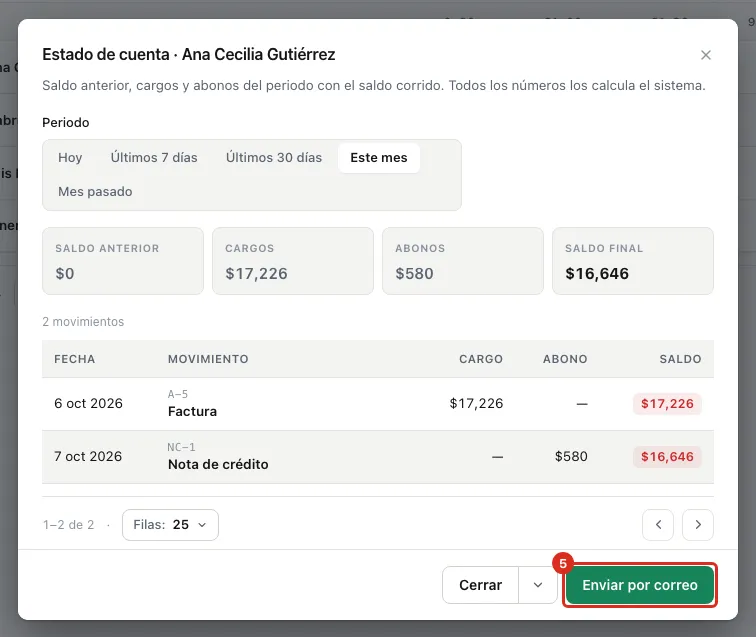Close the Estado de cuenta dialog
The height and width of the screenshot is (637, 756).
point(705,55)
